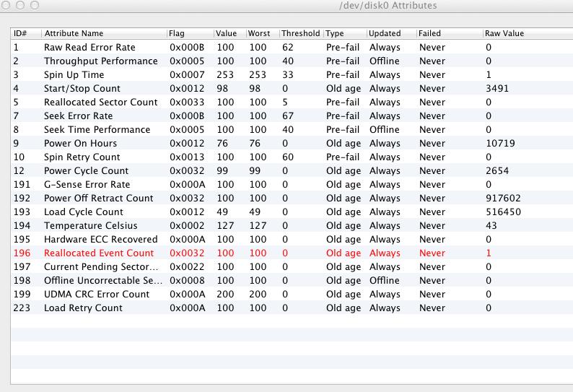Click G-Sense Error Rate attribute

(87, 184)
